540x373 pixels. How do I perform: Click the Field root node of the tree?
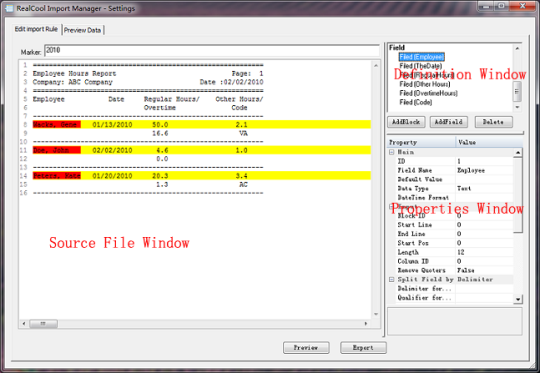pos(397,48)
